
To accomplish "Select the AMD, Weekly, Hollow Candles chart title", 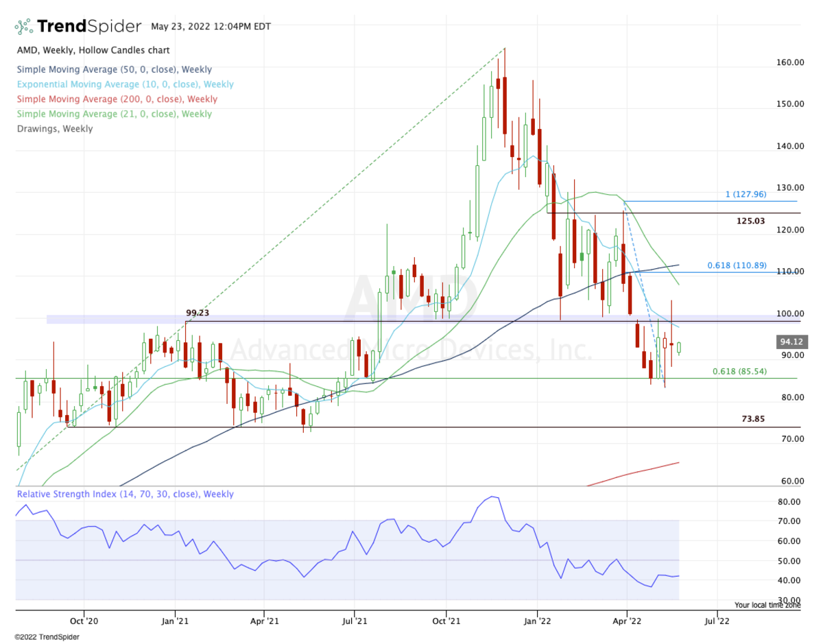I will click(93, 50).
